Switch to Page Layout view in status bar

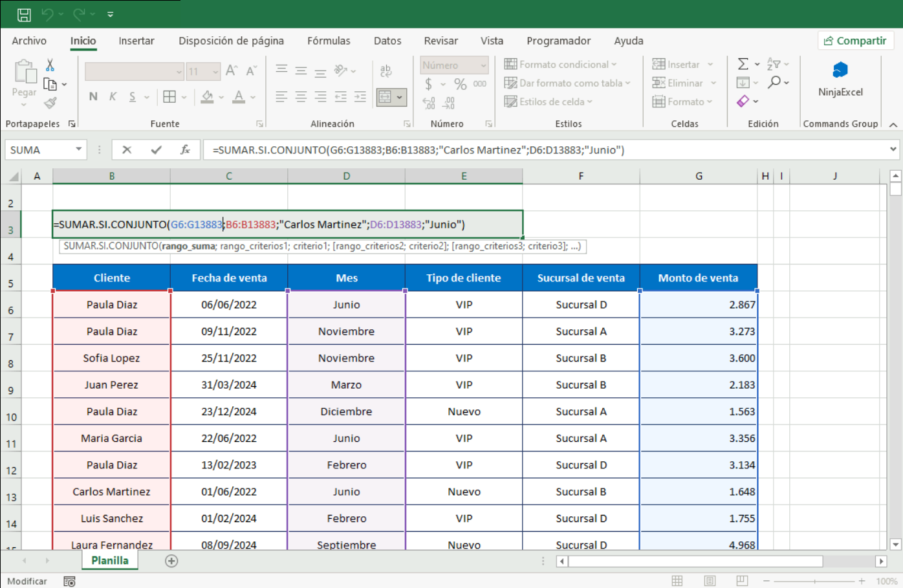point(710,581)
